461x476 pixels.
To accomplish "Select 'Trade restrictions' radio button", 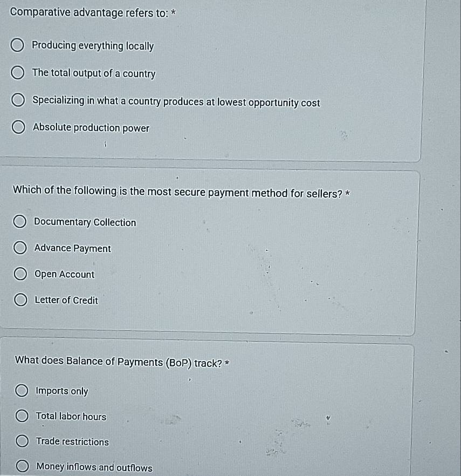I will (22, 441).
